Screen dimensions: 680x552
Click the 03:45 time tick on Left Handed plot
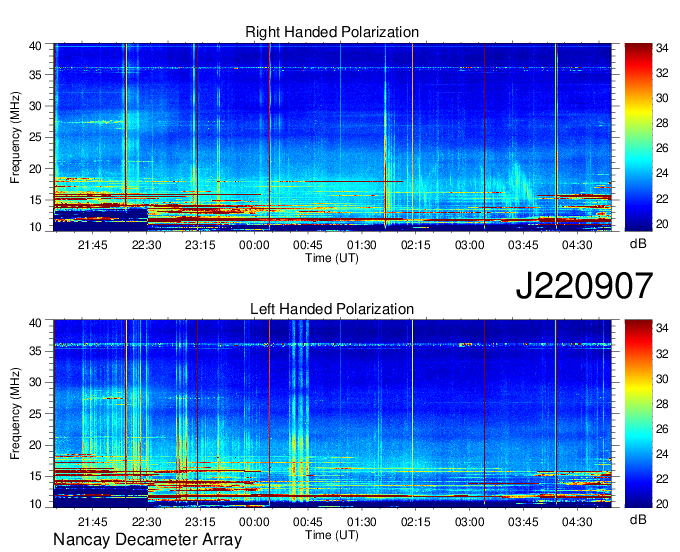click(x=523, y=522)
